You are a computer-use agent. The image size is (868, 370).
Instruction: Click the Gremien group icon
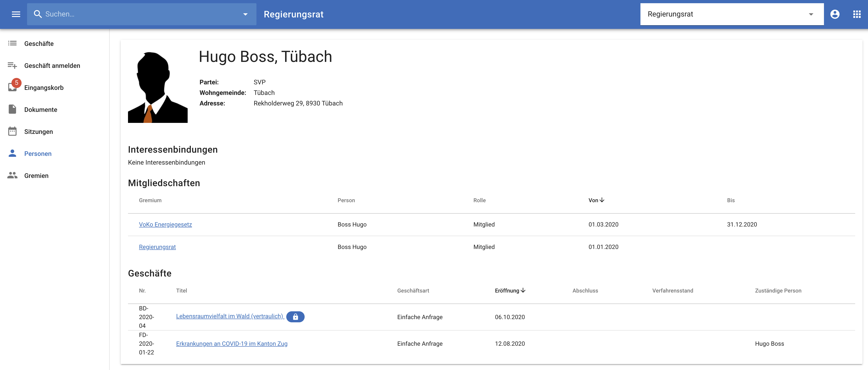tap(12, 175)
